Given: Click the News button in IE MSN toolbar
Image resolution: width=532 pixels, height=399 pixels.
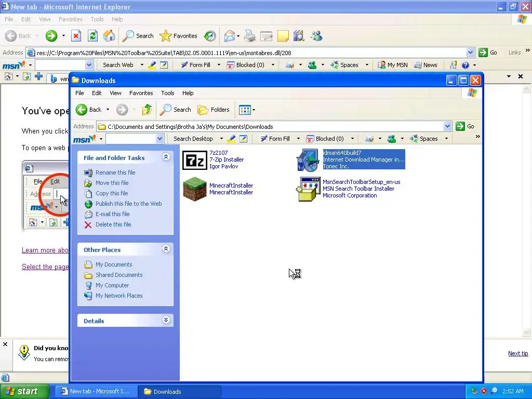Looking at the screenshot, I should (x=426, y=65).
